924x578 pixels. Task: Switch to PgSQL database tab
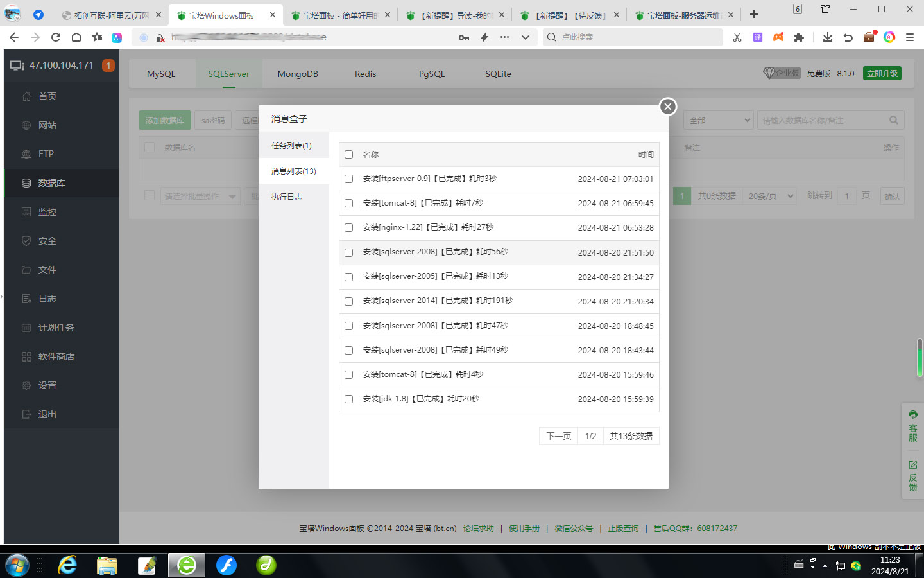click(x=432, y=74)
